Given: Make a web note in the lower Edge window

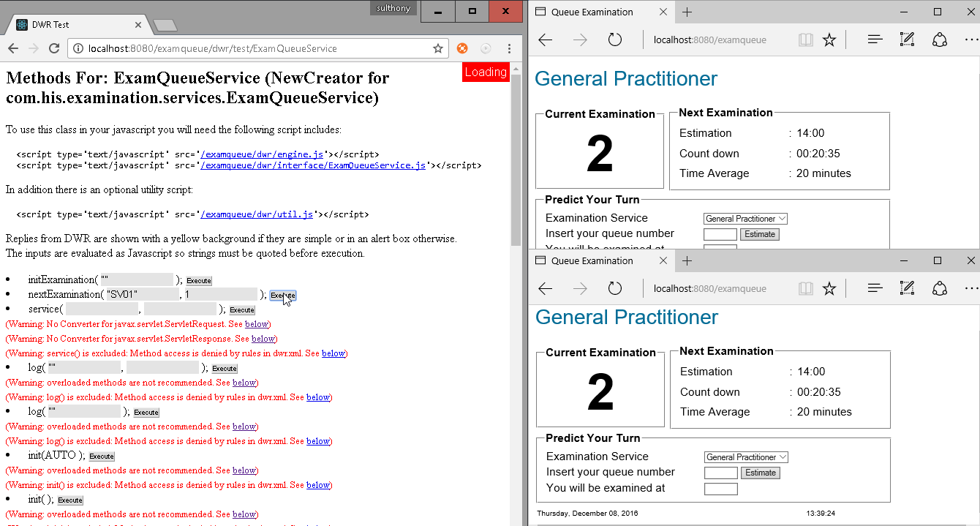Looking at the screenshot, I should pos(908,288).
